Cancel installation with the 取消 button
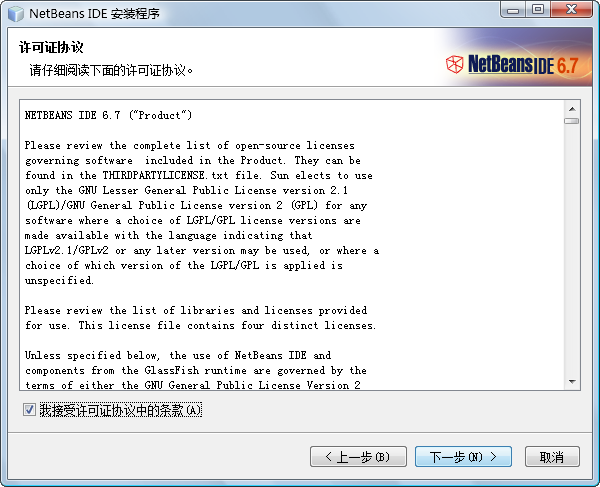This screenshot has width=600, height=487. (552, 456)
